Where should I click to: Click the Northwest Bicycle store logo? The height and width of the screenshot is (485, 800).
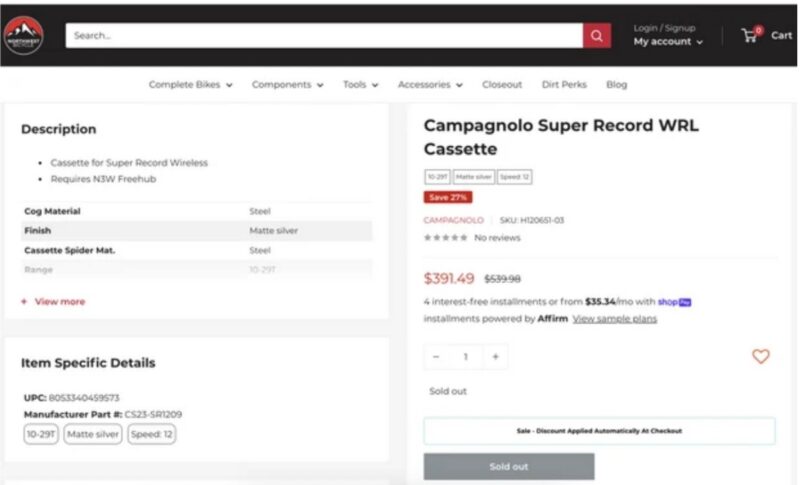click(23, 35)
